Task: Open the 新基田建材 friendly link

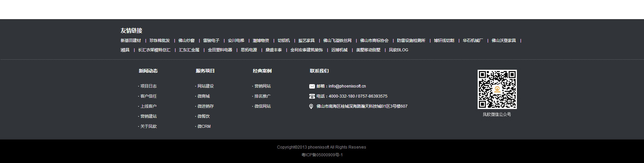Action: [x=131, y=41]
